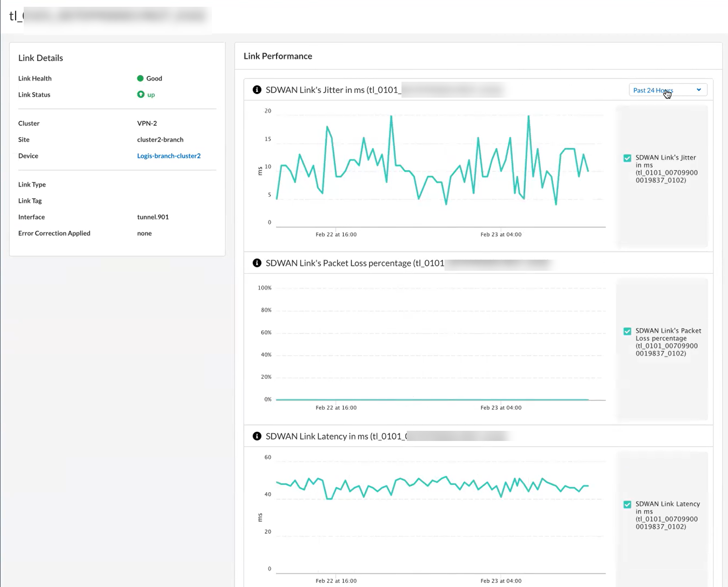Click the green up-arrow Link Status icon
Screen dimensions: 728x587
(x=141, y=95)
